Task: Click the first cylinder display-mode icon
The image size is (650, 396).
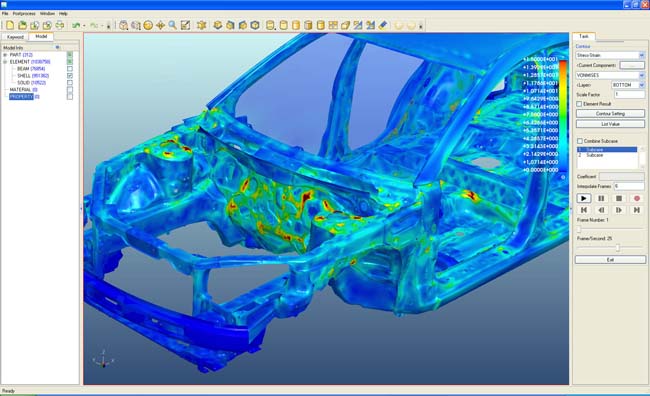Action: [x=270, y=26]
